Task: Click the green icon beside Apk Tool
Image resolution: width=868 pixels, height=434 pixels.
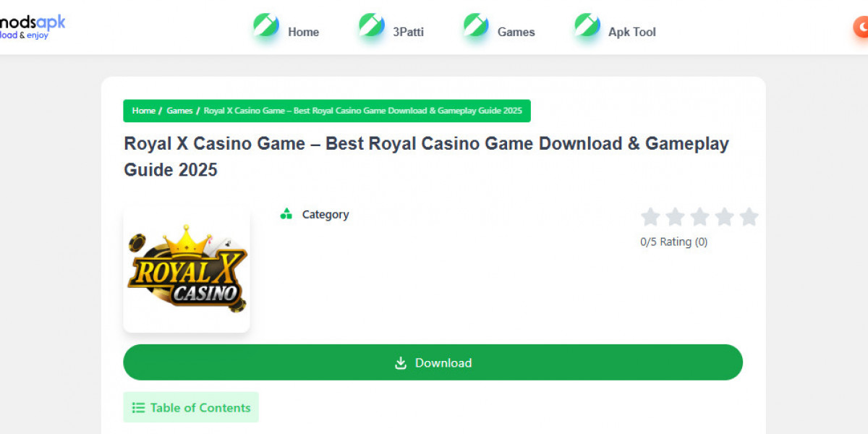Action: 587,25
